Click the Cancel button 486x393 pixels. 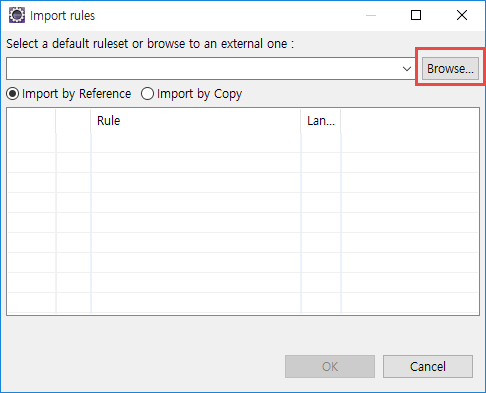click(x=428, y=366)
